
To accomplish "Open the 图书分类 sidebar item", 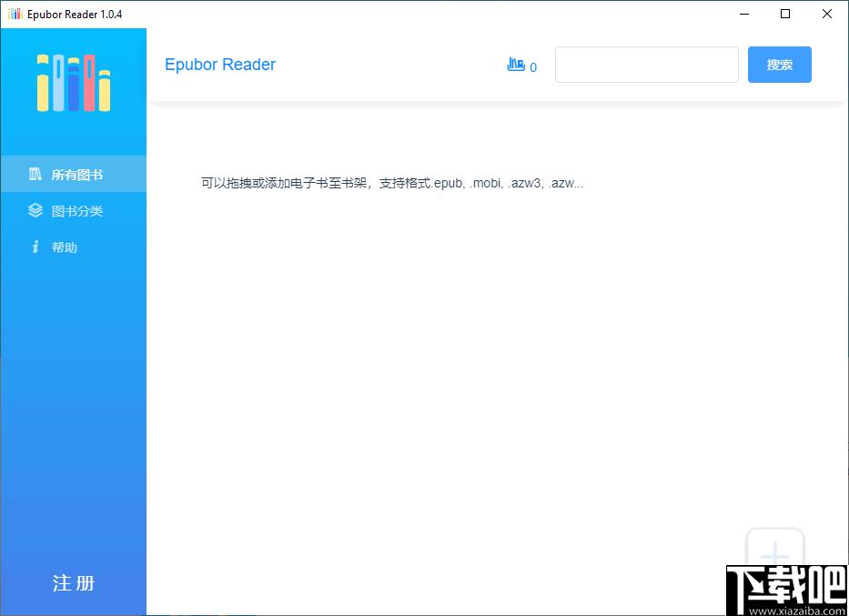I will coord(73,210).
